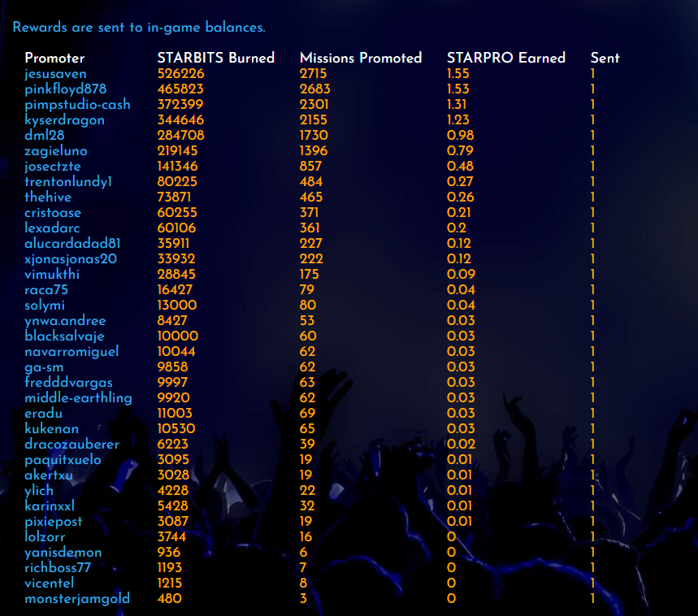Viewport: 698px width, 616px height.
Task: Select dracozauberer promoter name
Action: (72, 445)
